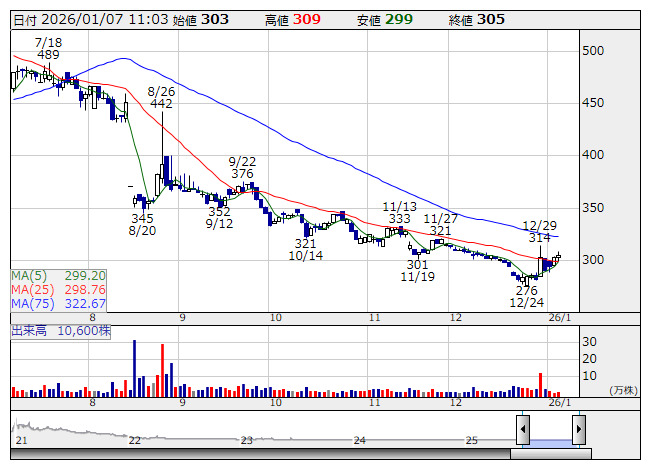Click the 321 10/14 low label
The height and width of the screenshot is (470, 653).
(306, 249)
